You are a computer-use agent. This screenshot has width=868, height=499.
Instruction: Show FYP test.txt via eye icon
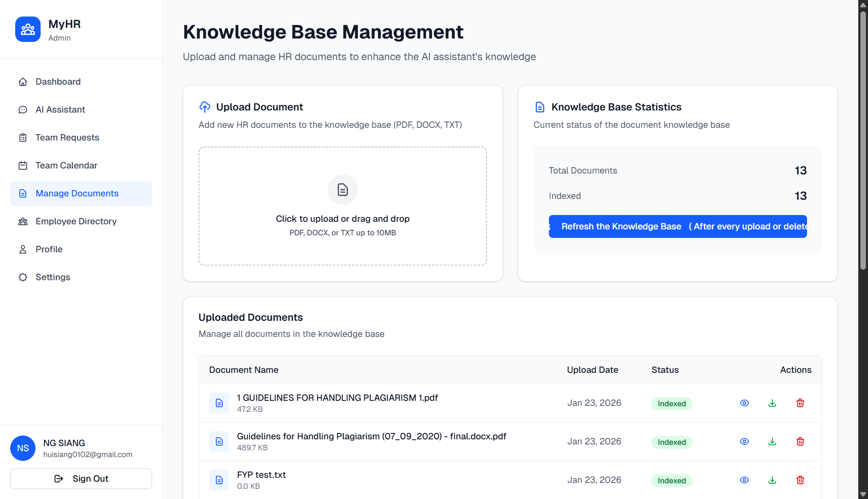(744, 480)
